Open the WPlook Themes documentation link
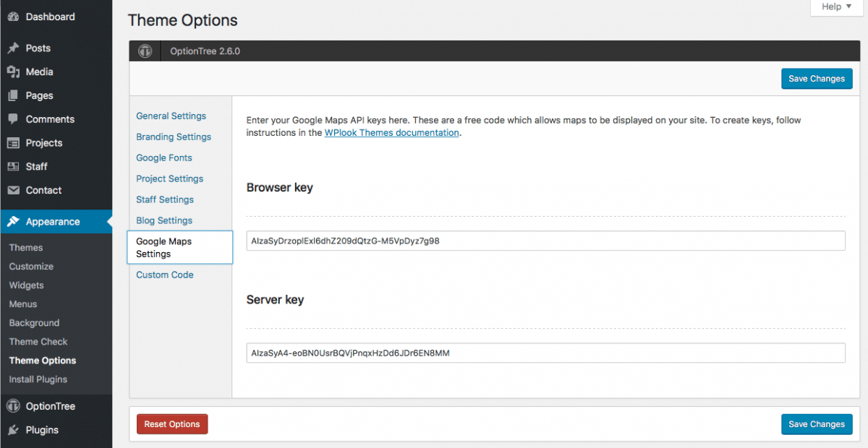868x448 pixels. (x=391, y=132)
